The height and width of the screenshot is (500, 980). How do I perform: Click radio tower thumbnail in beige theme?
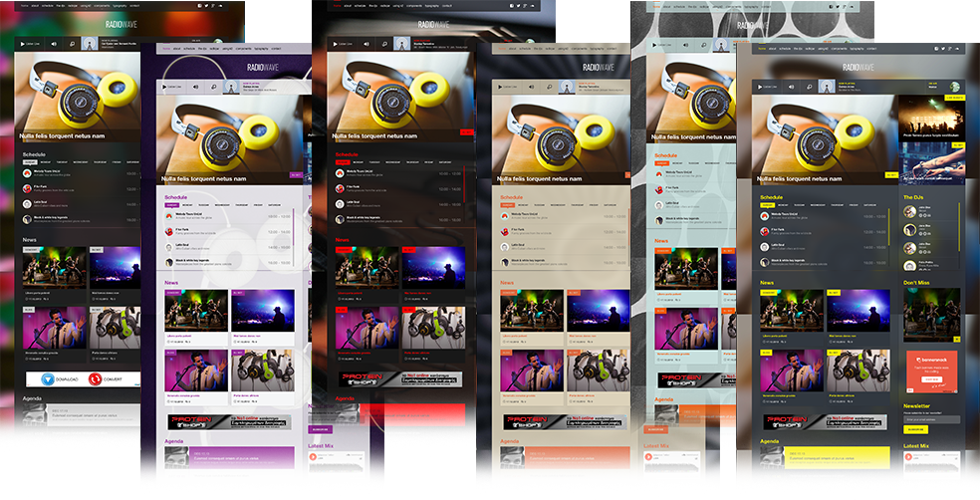point(568,87)
